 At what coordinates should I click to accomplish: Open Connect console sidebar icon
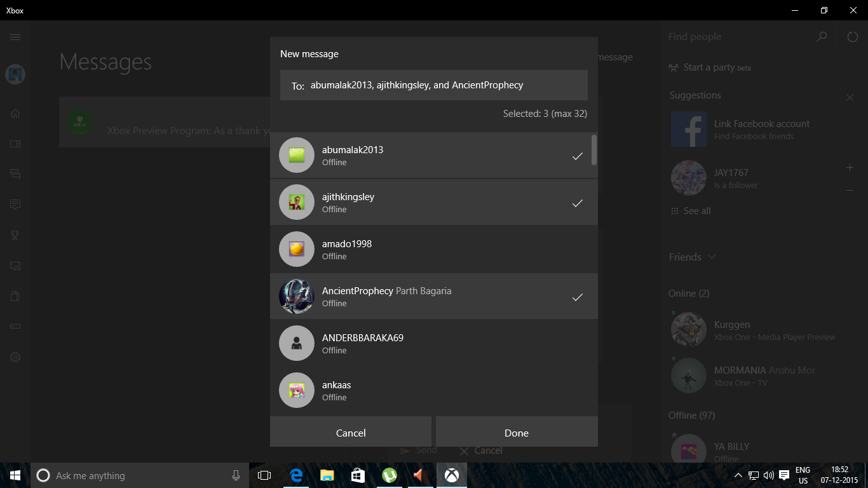pyautogui.click(x=15, y=326)
